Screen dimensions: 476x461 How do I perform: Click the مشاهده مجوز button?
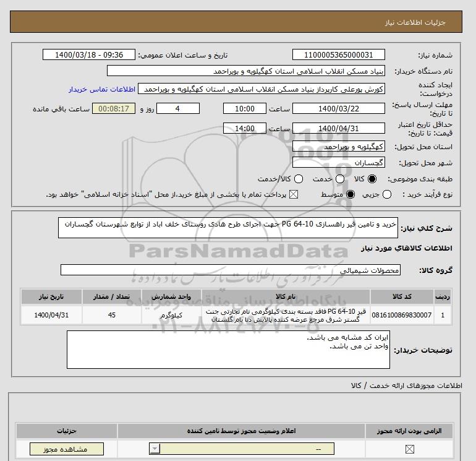click(67, 449)
